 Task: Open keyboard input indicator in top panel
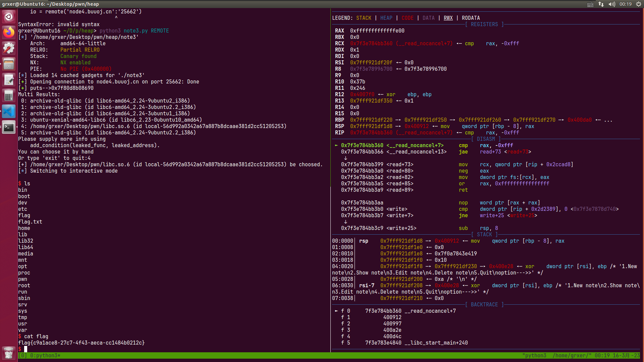tap(590, 4)
